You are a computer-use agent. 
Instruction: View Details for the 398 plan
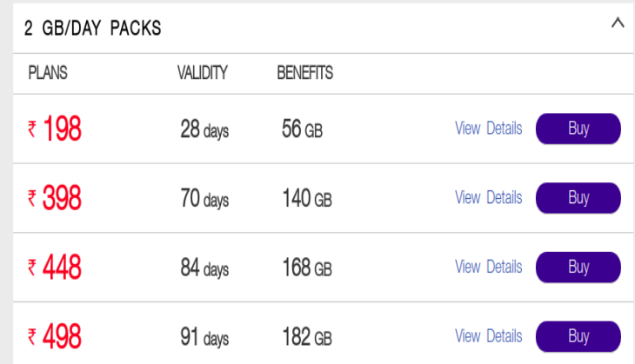click(488, 197)
